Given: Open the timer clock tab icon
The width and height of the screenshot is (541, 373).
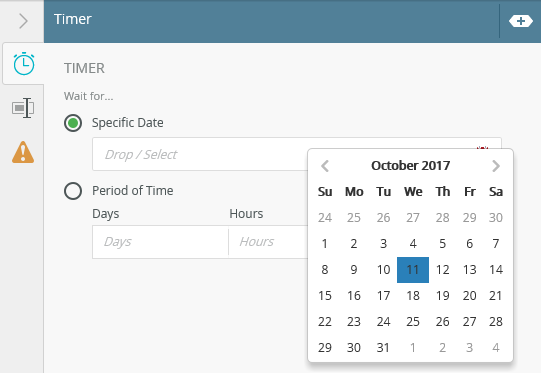Looking at the screenshot, I should tap(24, 64).
